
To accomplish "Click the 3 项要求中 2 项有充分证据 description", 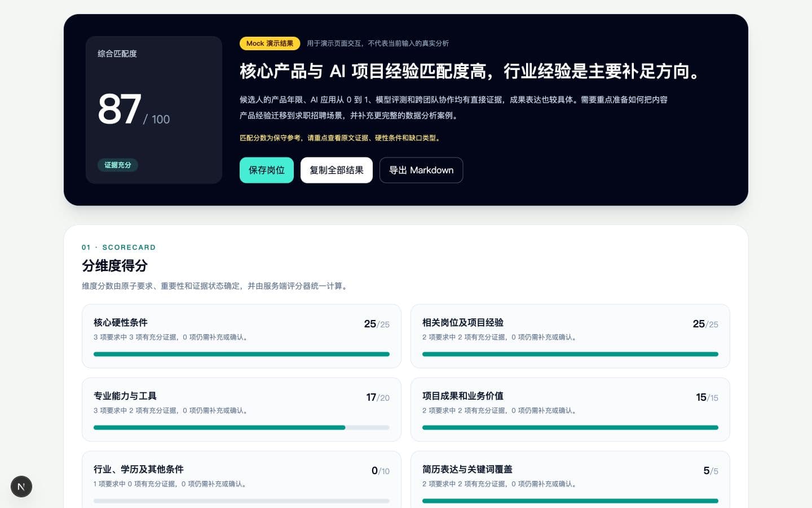I will pyautogui.click(x=172, y=410).
